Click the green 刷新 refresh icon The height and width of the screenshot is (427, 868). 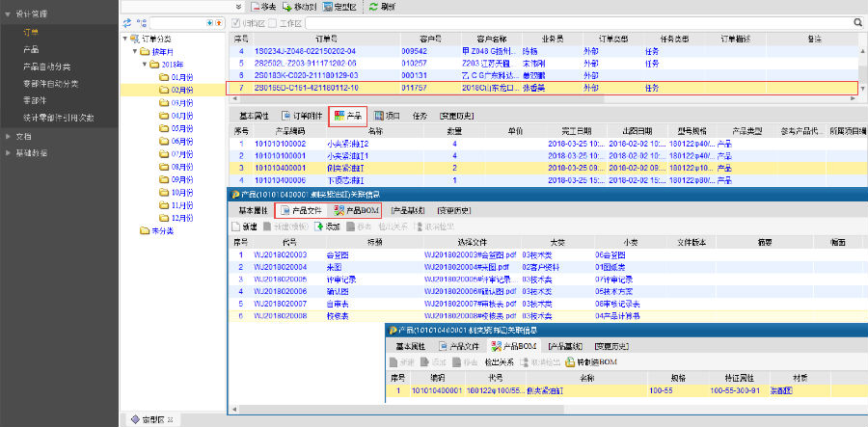(x=375, y=6)
